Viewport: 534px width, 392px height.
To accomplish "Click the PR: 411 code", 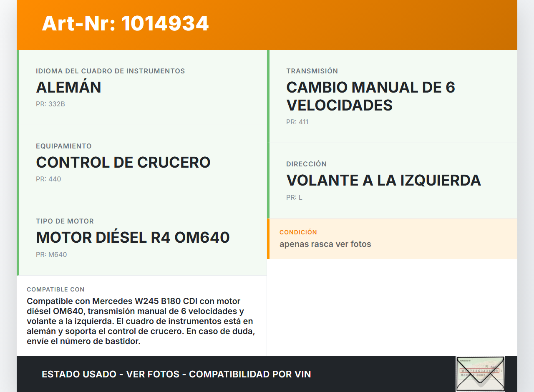I will (x=297, y=122).
